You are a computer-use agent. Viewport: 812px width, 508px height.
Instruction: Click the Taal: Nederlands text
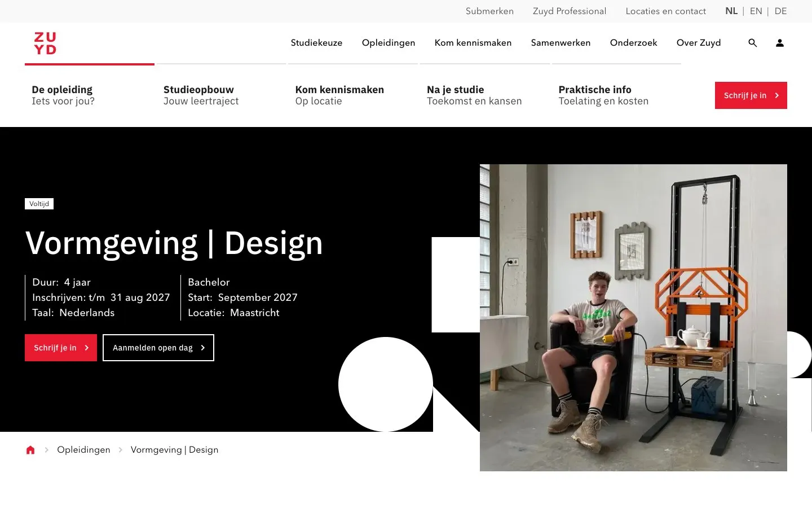73,313
